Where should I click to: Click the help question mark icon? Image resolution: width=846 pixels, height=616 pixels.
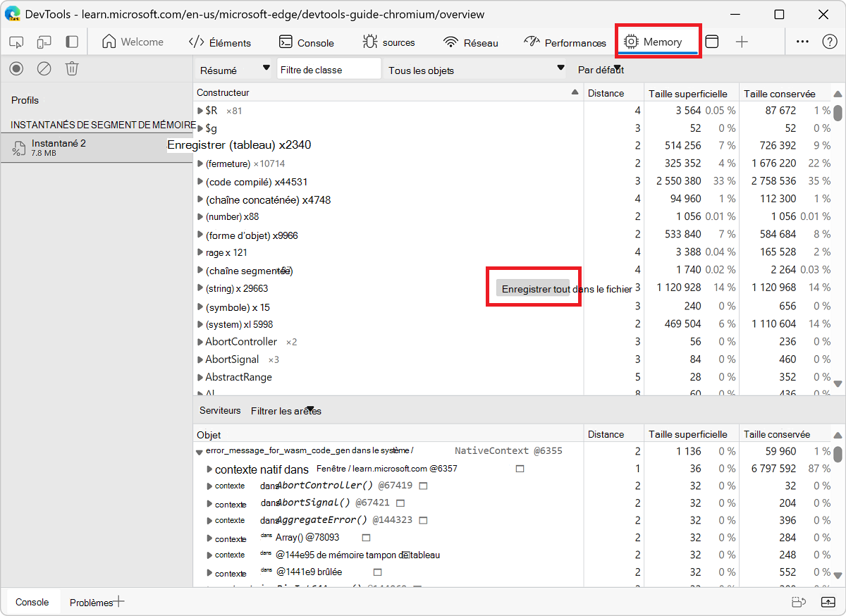pos(830,42)
